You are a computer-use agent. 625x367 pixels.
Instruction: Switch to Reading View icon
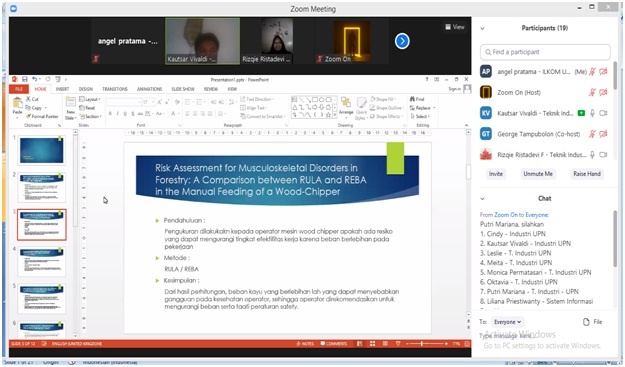385,343
